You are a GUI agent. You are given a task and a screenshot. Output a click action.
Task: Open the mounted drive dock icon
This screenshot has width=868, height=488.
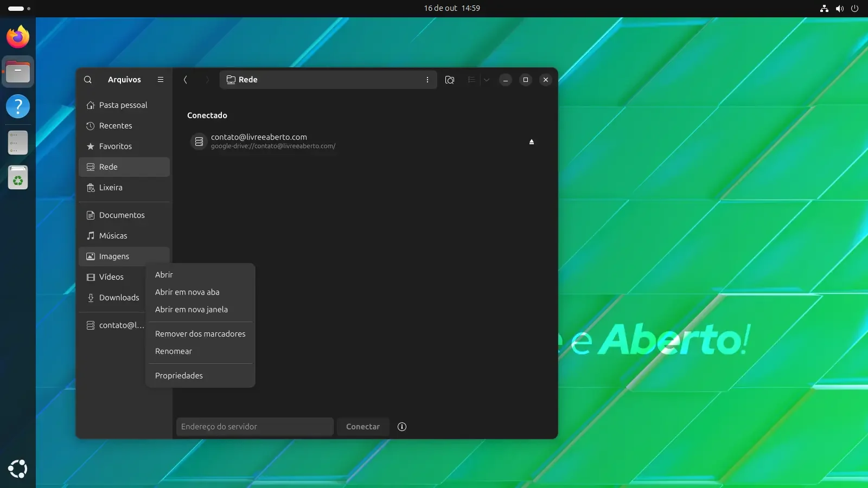pos(18,142)
